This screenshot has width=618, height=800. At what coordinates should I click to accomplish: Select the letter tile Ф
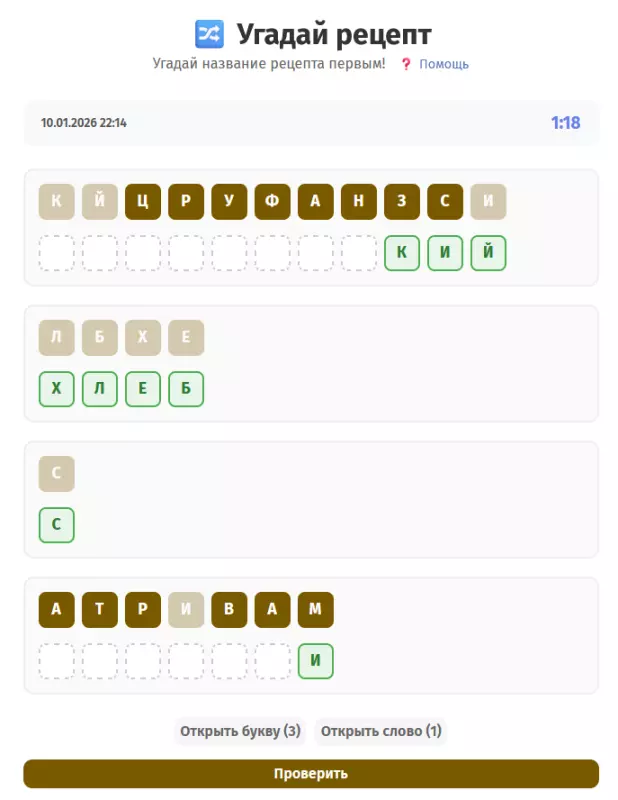272,202
